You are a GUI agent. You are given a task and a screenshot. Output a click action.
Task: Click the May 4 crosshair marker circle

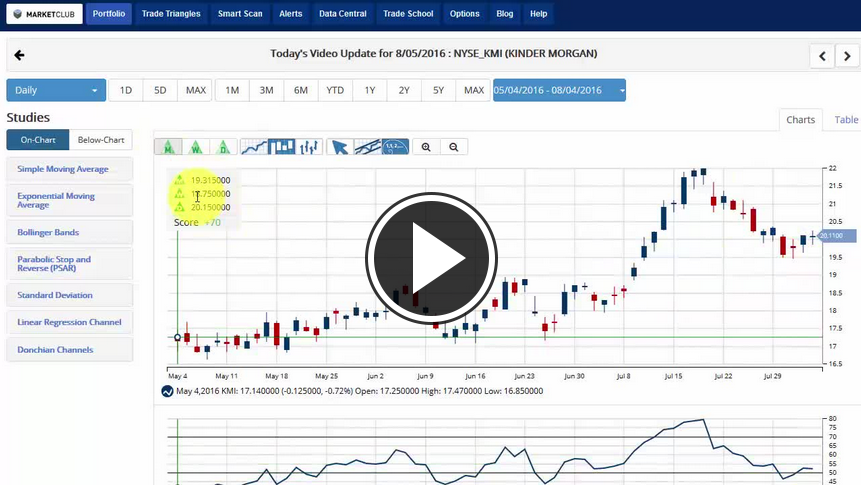tap(177, 337)
